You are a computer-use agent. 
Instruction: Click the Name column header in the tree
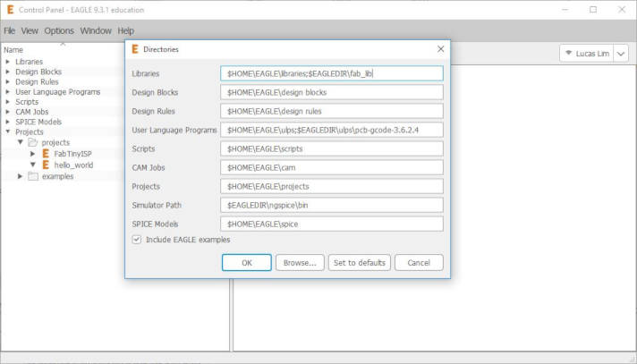13,50
